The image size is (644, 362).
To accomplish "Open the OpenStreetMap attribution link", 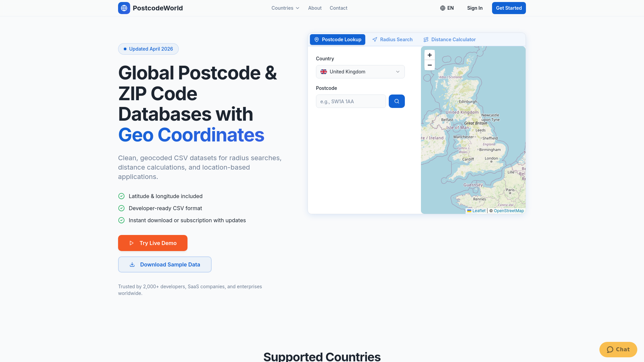I will coord(509,211).
